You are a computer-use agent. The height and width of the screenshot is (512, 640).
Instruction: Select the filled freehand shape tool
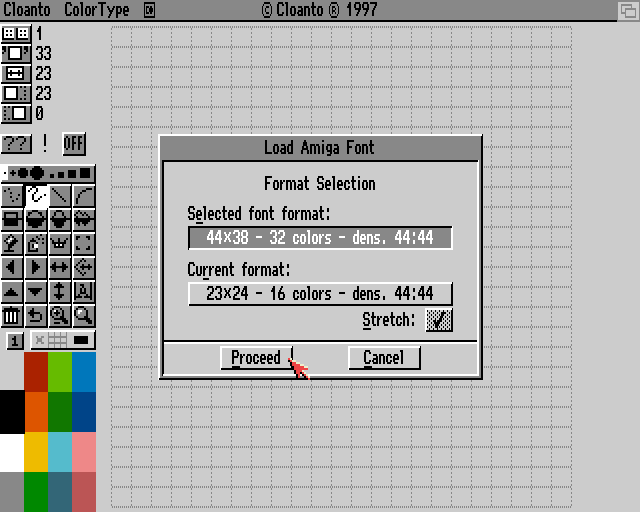click(84, 220)
